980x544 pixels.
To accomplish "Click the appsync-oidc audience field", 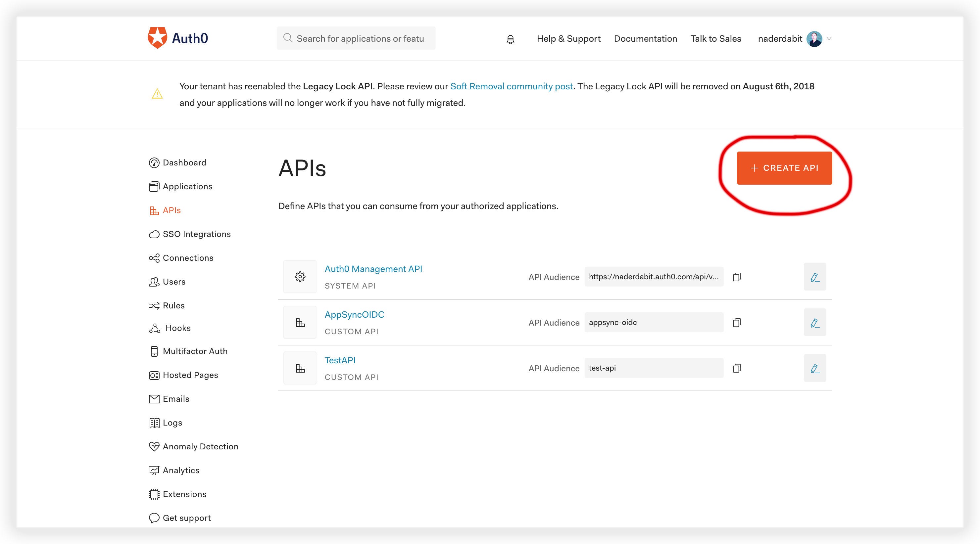I will tap(654, 322).
